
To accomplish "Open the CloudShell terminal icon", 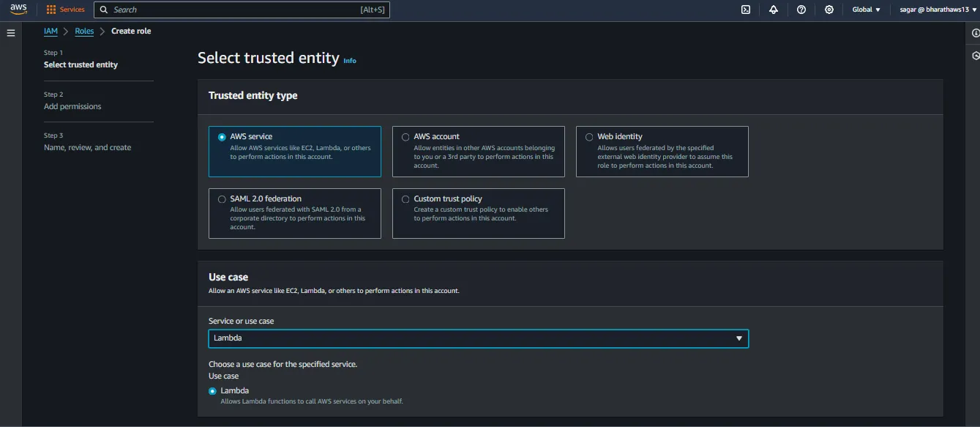I will 746,10.
